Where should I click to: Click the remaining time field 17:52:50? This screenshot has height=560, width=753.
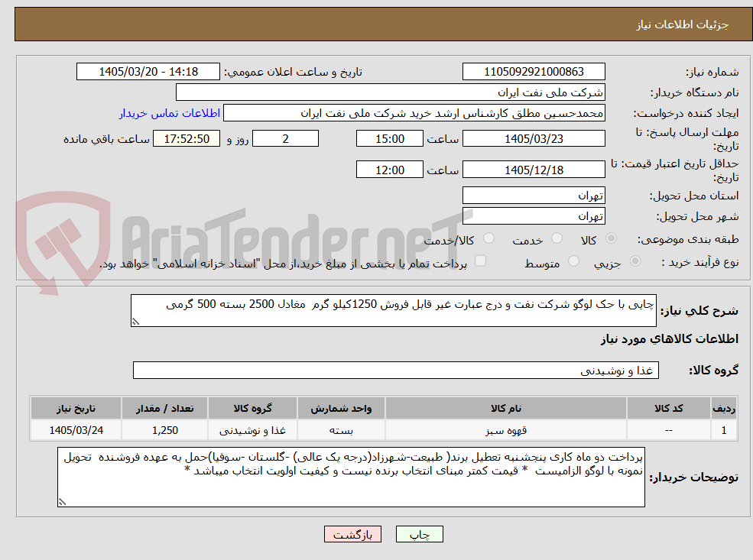tap(187, 139)
